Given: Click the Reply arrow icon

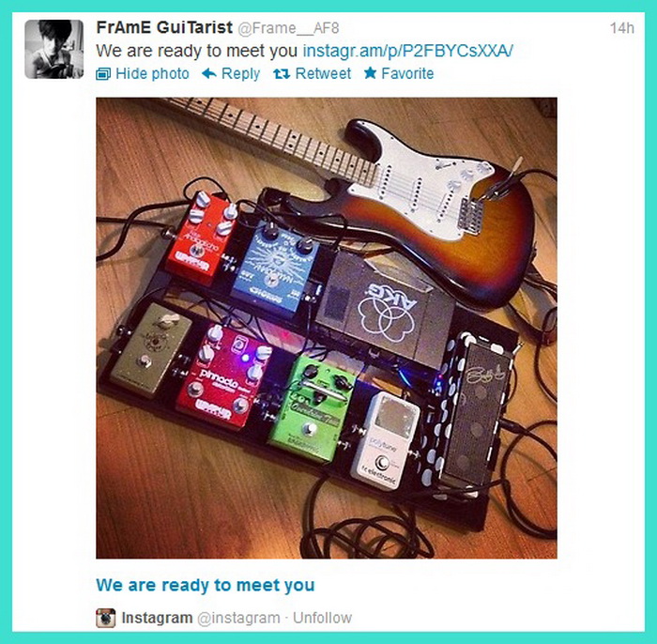Looking at the screenshot, I should (209, 74).
